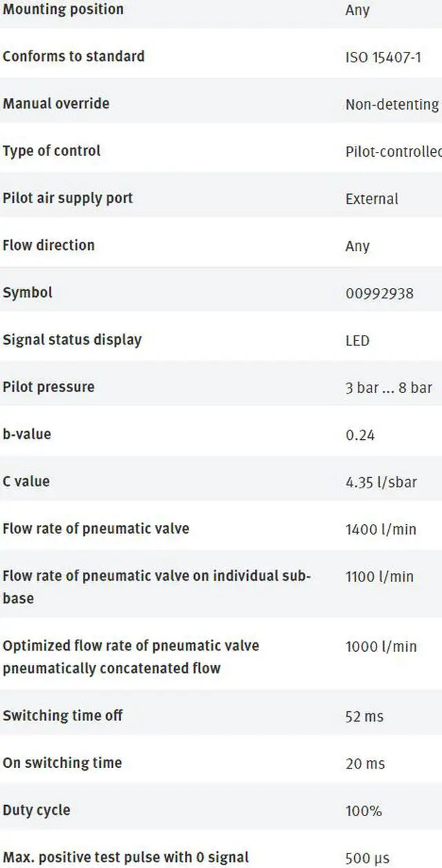Click the Mounting position row label
This screenshot has width=442, height=868.
63,10
